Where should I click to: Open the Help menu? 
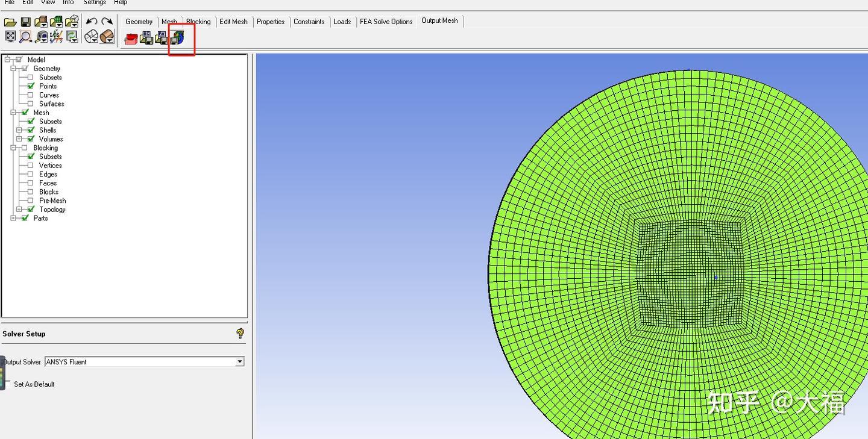pos(121,2)
